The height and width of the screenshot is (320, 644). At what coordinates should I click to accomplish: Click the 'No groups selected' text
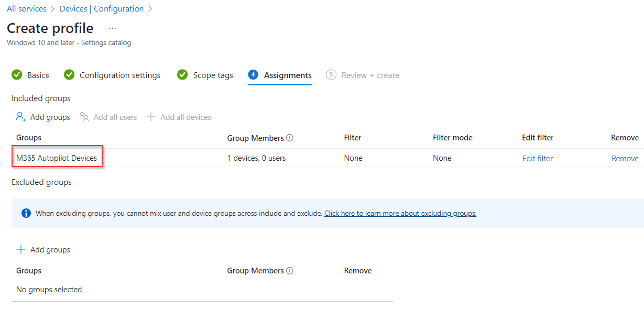pos(49,290)
